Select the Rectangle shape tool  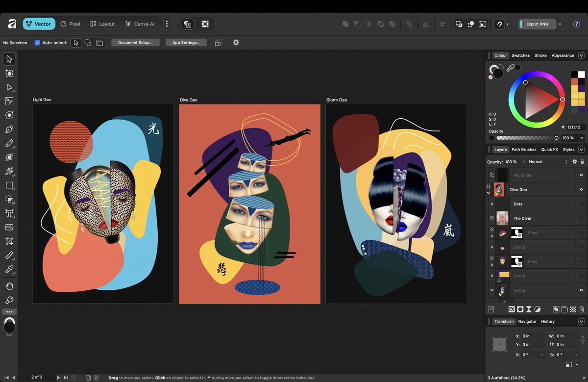click(x=9, y=185)
